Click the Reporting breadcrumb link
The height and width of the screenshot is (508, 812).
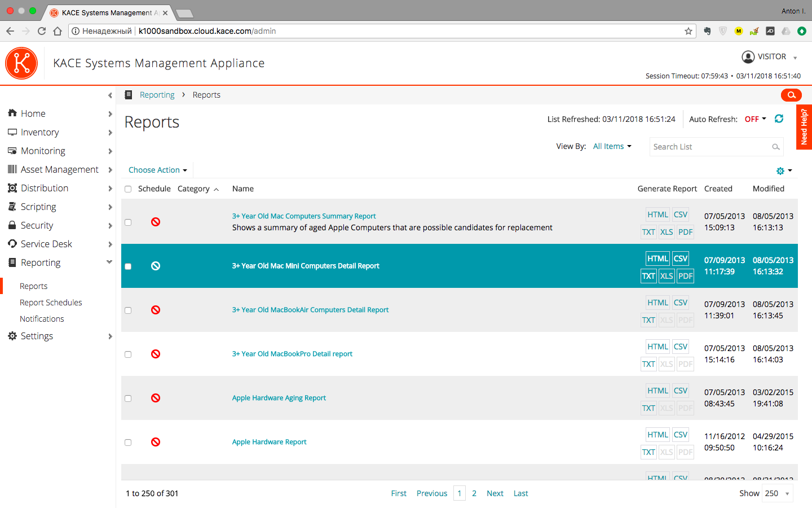157,95
